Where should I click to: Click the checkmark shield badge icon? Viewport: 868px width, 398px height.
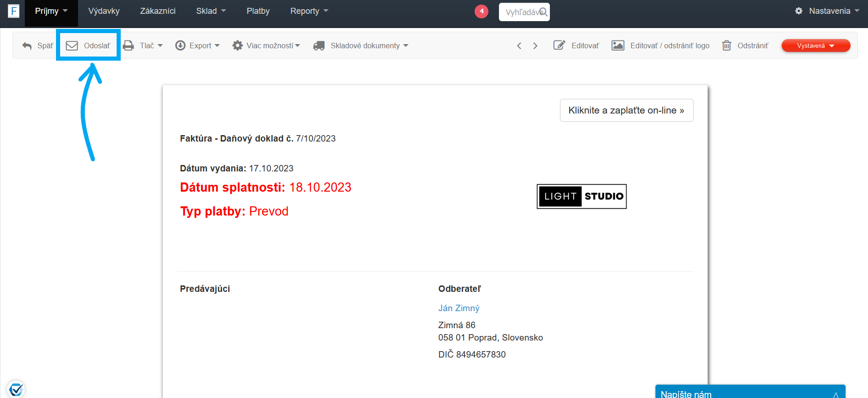tap(16, 389)
